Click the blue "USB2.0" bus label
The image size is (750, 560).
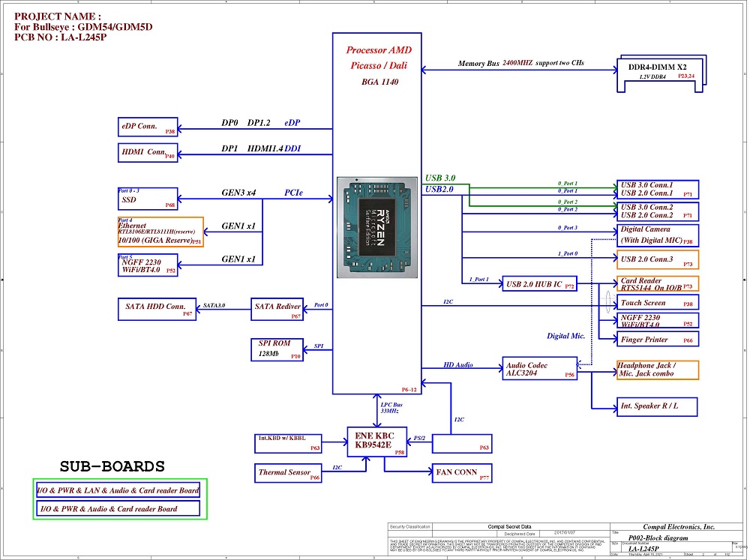pyautogui.click(x=439, y=190)
